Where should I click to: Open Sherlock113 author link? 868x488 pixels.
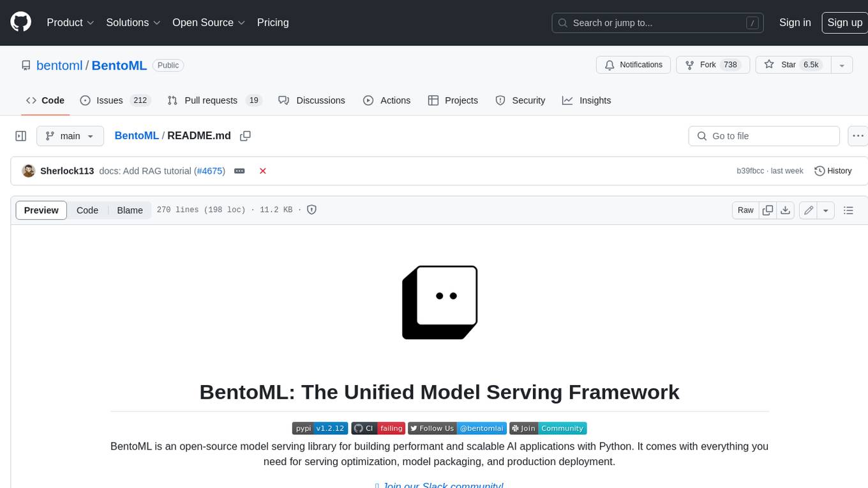67,171
